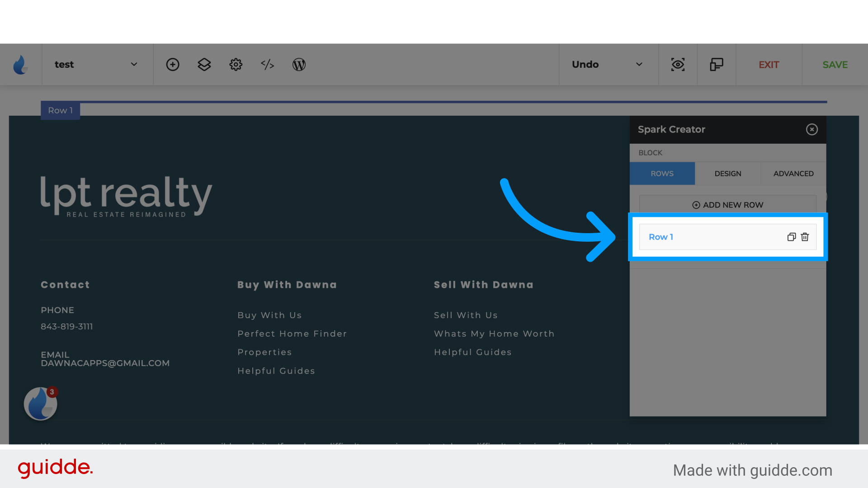The height and width of the screenshot is (488, 868).
Task: Click the ROWS tab
Action: 662,174
